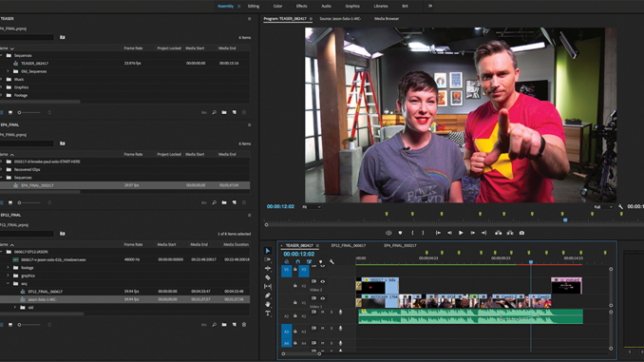The image size is (644, 362).
Task: Click New Item in TEASER project panel
Action: tap(234, 112)
